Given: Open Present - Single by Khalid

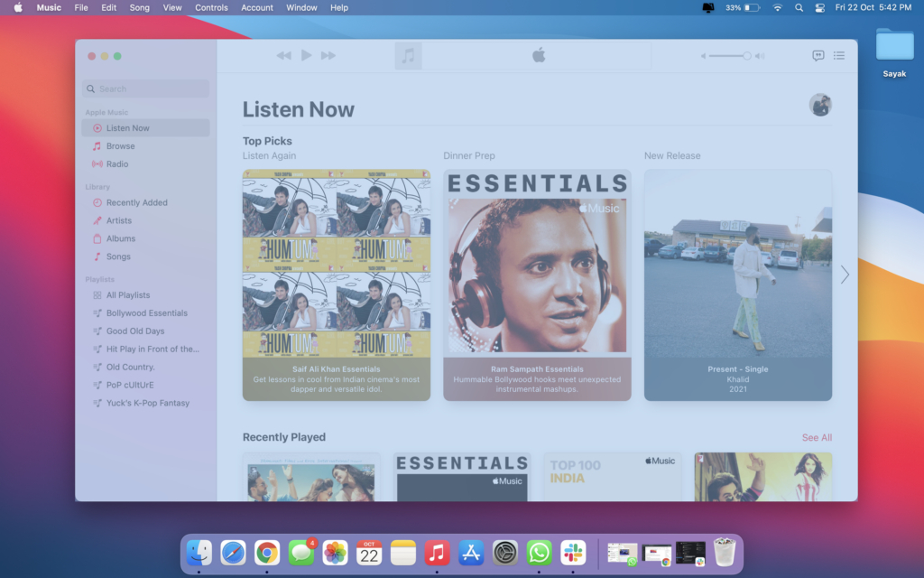Looking at the screenshot, I should point(738,284).
